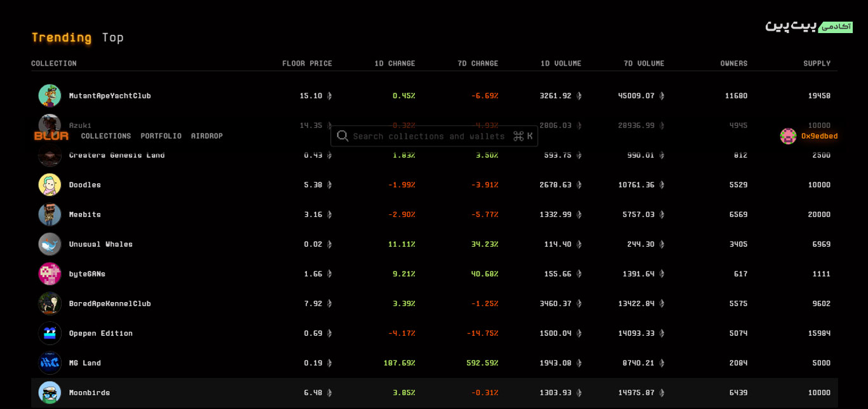Click Moonbirds 7D volume 14975.87
This screenshot has width=868, height=409.
[x=637, y=392]
